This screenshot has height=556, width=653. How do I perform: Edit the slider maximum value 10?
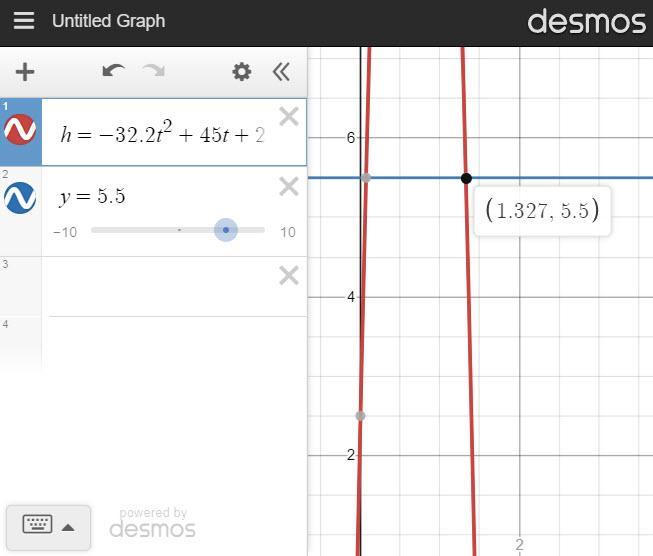click(x=288, y=232)
